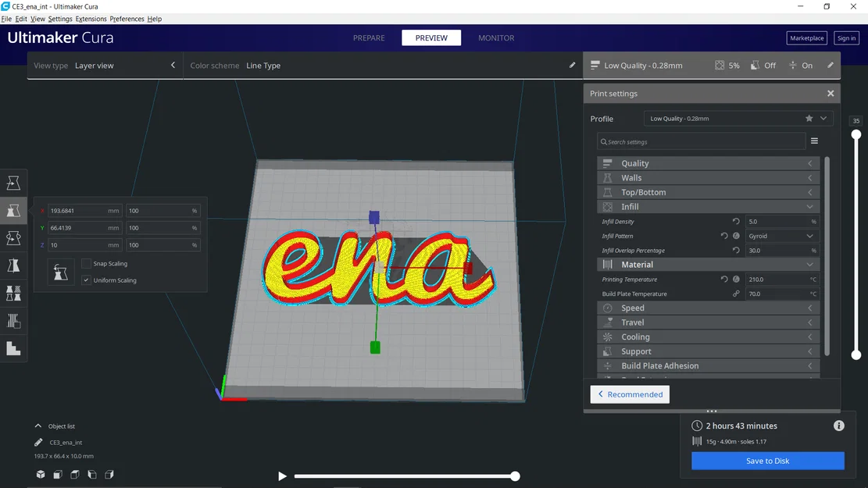Expand the Cooling settings section
This screenshot has height=488, width=868.
pos(708,337)
